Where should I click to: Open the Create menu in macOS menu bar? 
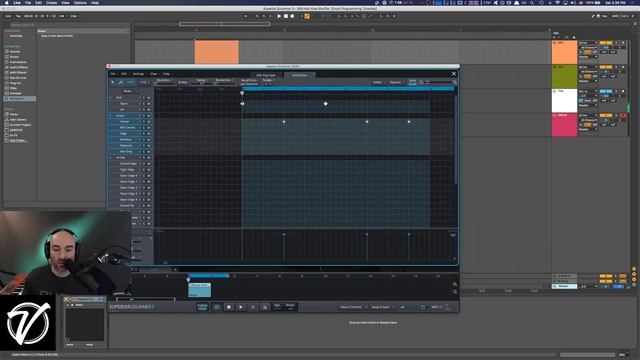pos(51,2)
